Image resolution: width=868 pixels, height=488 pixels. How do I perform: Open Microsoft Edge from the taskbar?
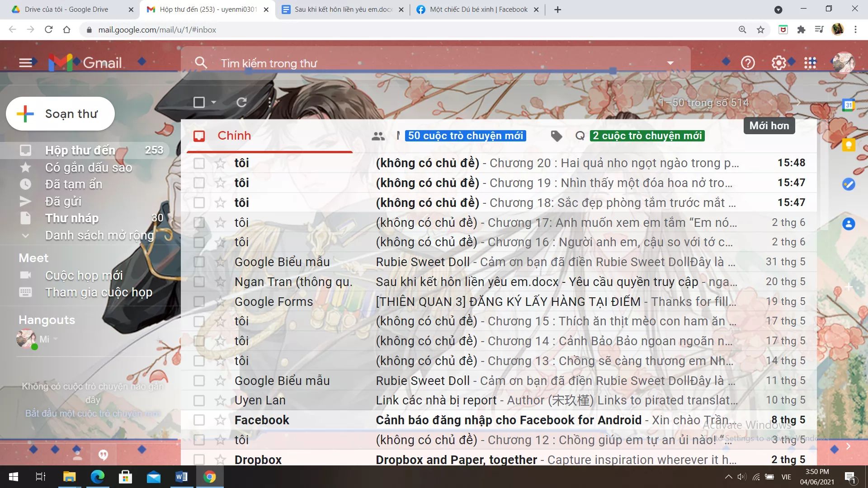coord(97,477)
